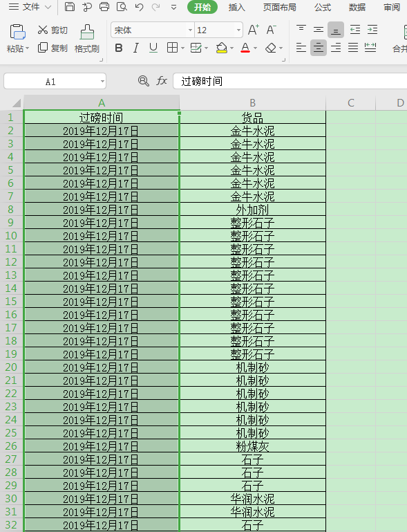Justify text in both directions
This screenshot has height=532, width=407.
pyautogui.click(x=353, y=48)
